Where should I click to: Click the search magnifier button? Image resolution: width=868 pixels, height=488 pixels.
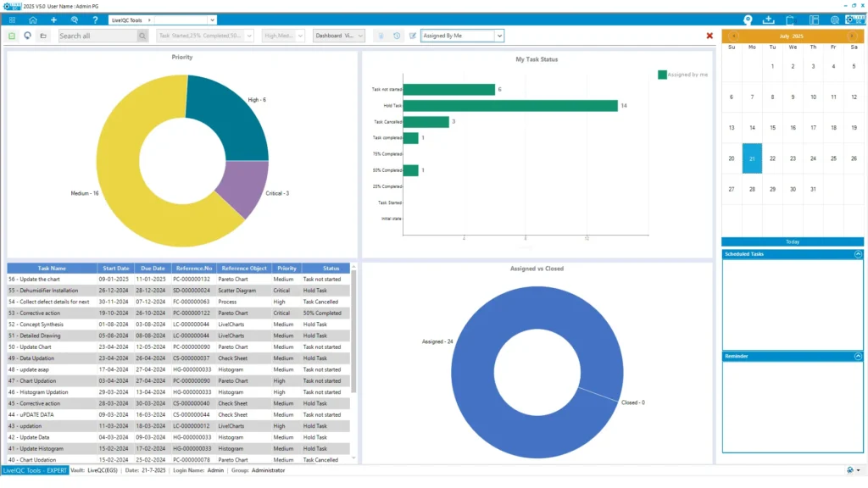pos(142,36)
